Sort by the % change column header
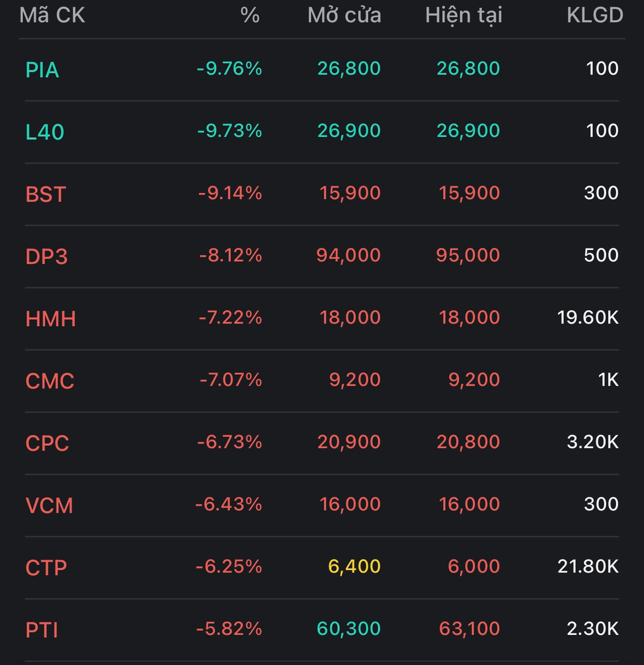This screenshot has height=665, width=644. pos(250,15)
